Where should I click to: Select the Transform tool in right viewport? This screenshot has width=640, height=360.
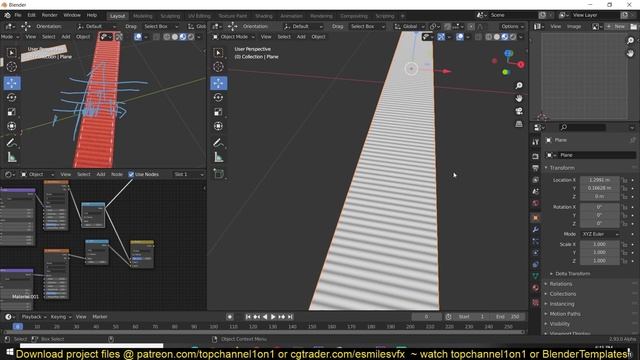[218, 126]
